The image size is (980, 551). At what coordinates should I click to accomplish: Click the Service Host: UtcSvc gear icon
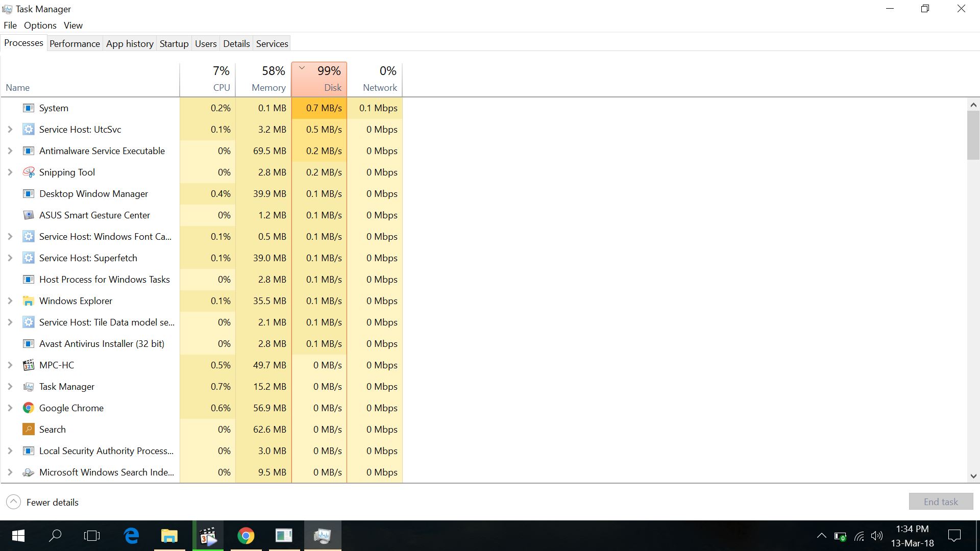click(x=29, y=130)
